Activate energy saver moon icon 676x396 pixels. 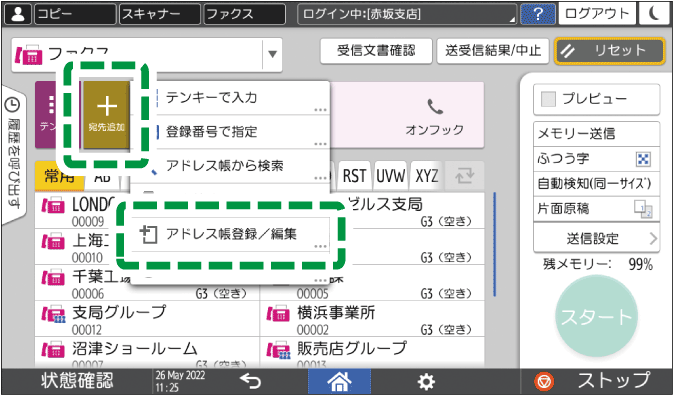click(x=654, y=14)
